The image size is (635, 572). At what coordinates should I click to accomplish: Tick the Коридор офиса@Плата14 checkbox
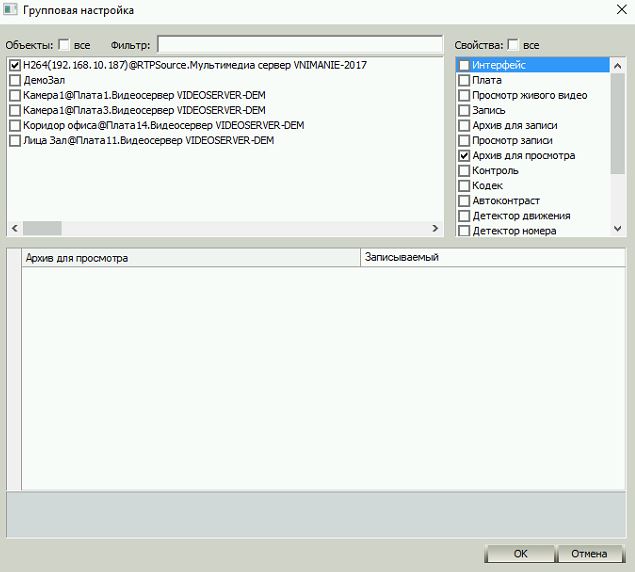(15, 125)
